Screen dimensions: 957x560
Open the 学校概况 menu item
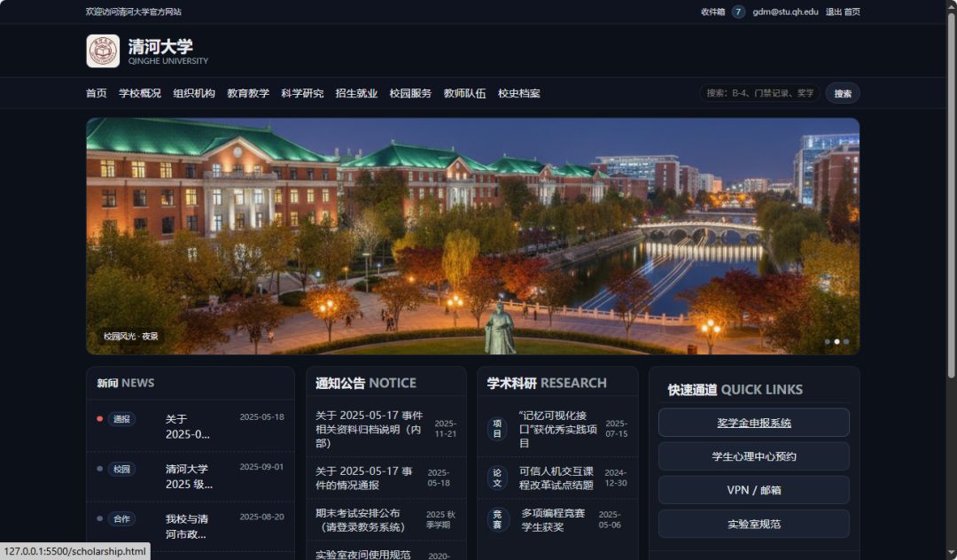(140, 93)
